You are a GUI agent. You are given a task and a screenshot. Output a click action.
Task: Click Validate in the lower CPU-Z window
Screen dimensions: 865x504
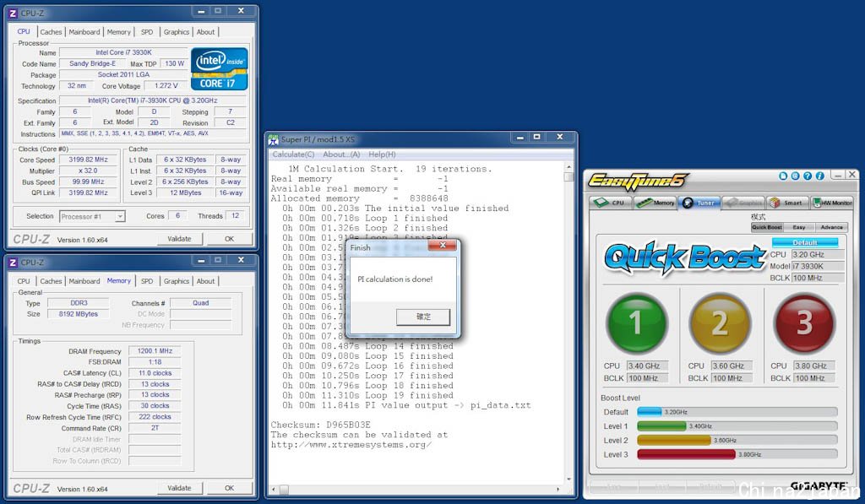click(179, 488)
